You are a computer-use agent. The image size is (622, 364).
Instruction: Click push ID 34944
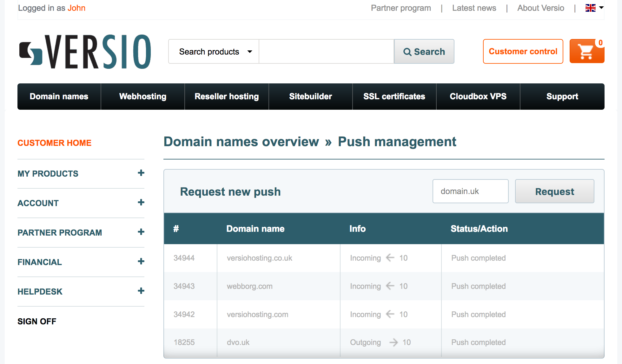click(x=184, y=258)
